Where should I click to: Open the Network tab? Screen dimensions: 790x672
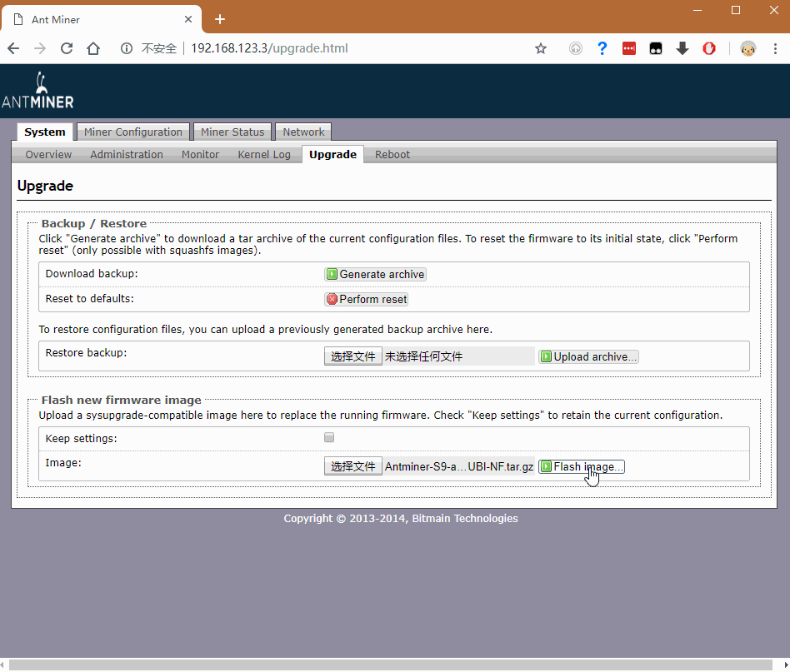click(x=303, y=132)
